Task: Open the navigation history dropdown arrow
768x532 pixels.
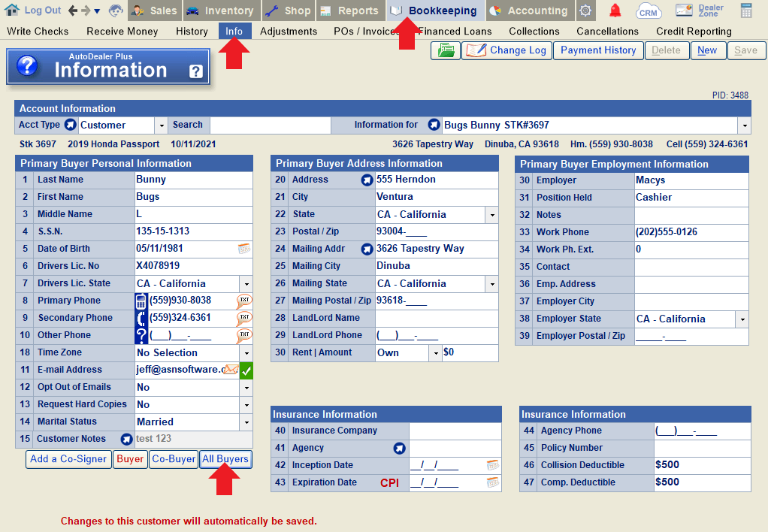Action: point(97,11)
